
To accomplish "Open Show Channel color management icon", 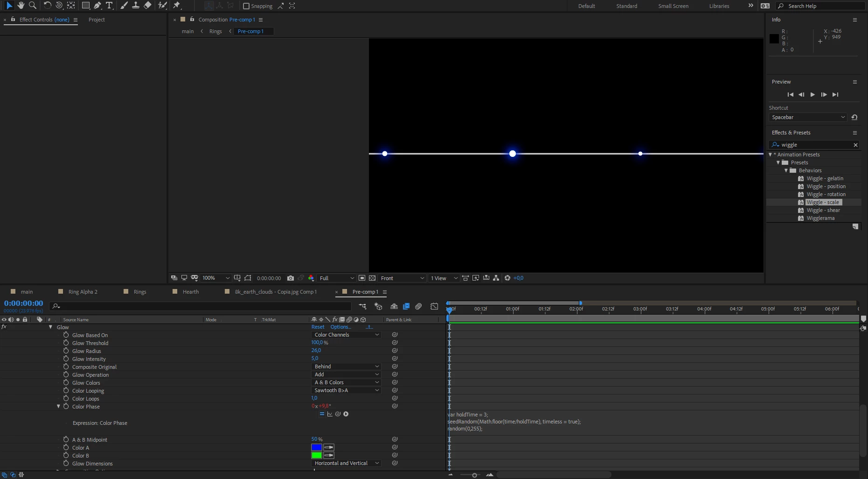I will (x=311, y=278).
